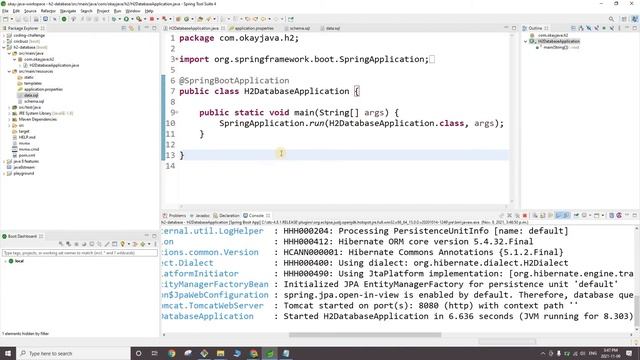Open the Navigate menu
The image size is (640, 360).
[x=68, y=11]
